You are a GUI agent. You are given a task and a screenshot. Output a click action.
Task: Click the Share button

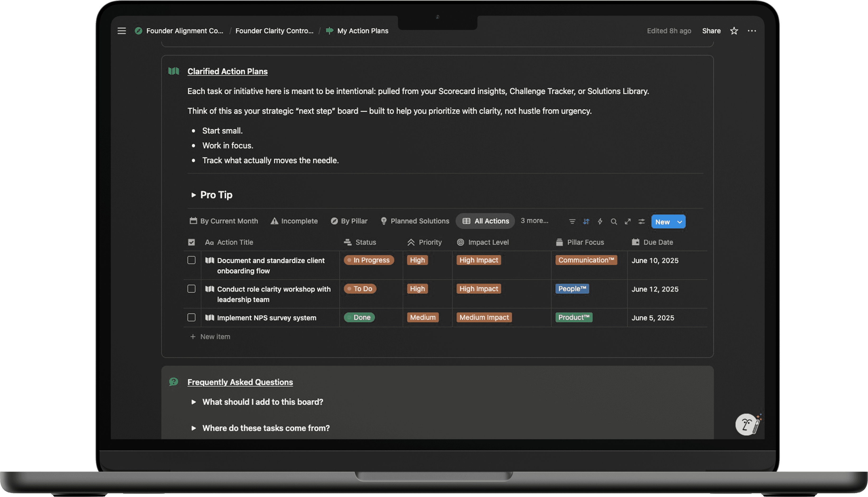point(711,31)
